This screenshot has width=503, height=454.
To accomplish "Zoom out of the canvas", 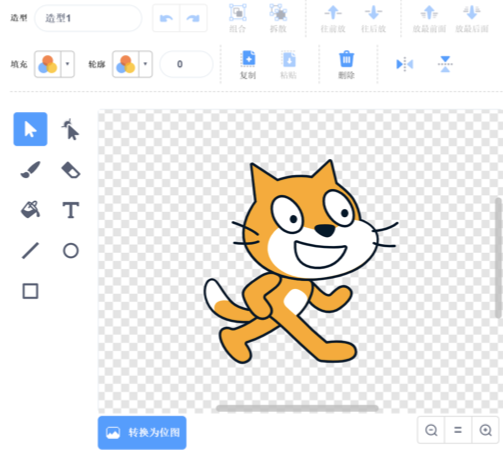I will point(431,430).
